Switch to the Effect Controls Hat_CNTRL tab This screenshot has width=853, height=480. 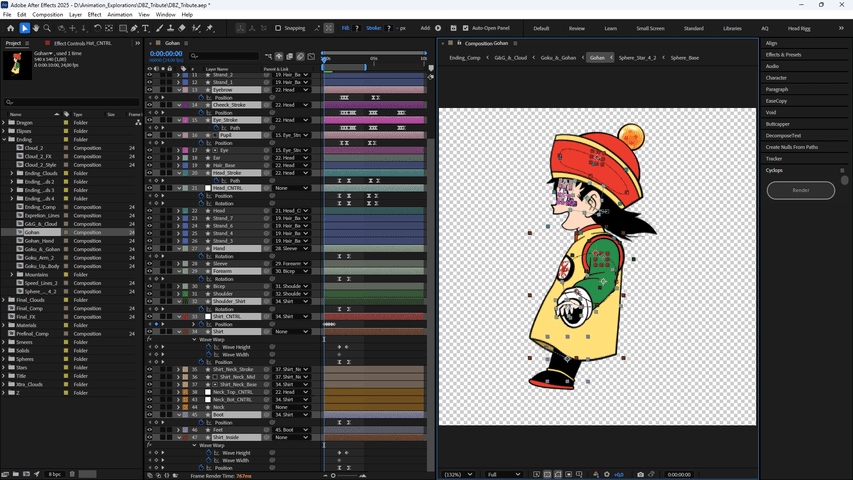click(x=82, y=43)
